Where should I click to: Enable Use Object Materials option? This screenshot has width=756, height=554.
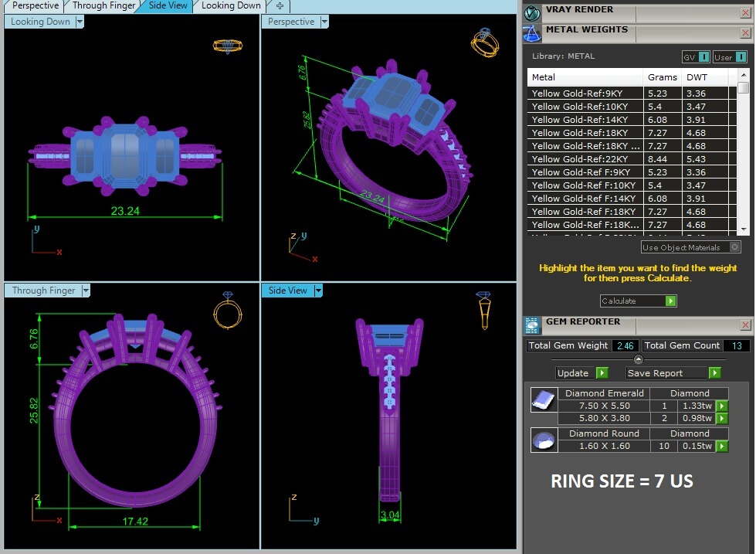(x=734, y=247)
